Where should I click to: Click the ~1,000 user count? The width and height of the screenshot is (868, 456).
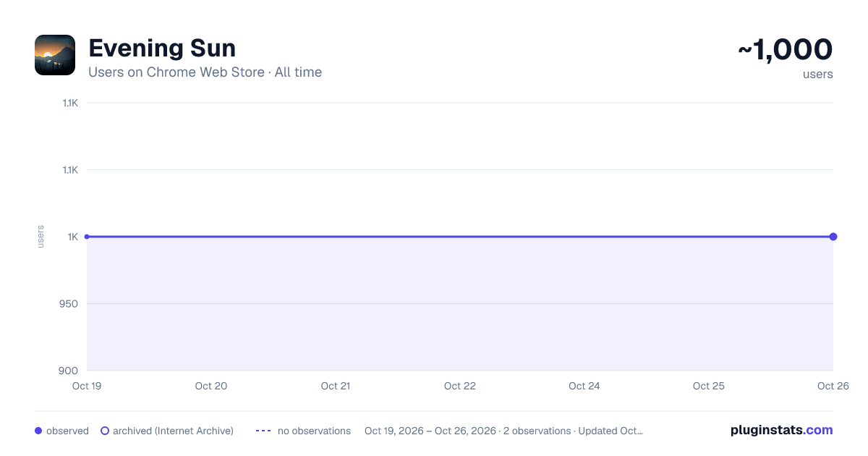[x=785, y=49]
